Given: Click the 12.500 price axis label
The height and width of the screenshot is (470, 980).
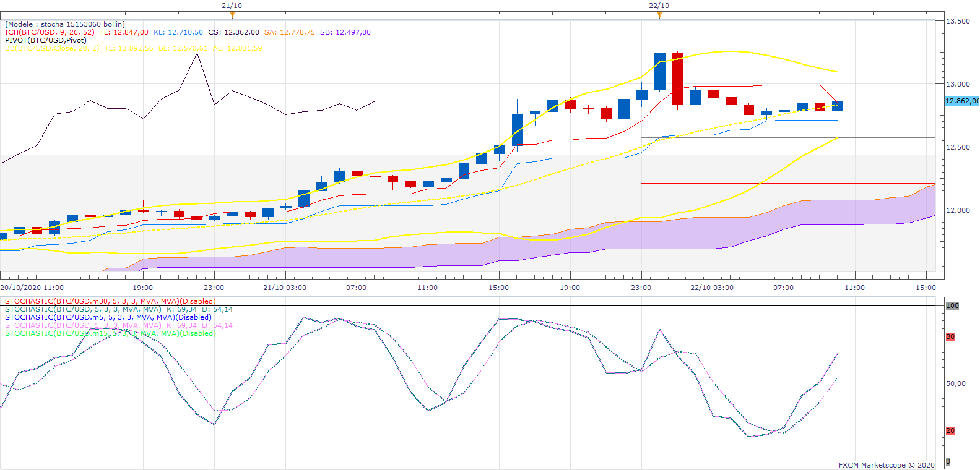Looking at the screenshot, I should click(958, 147).
